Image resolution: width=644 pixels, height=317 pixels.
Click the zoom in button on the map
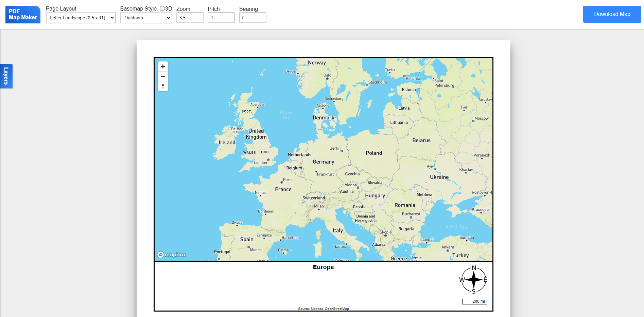pyautogui.click(x=163, y=66)
